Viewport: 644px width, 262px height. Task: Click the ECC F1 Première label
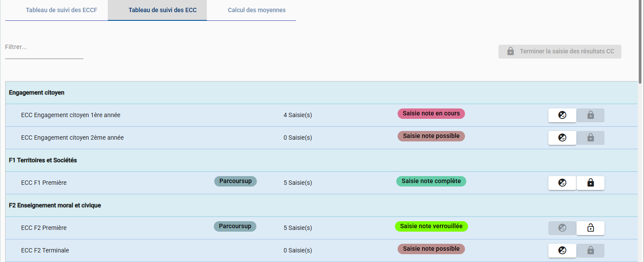click(x=44, y=183)
